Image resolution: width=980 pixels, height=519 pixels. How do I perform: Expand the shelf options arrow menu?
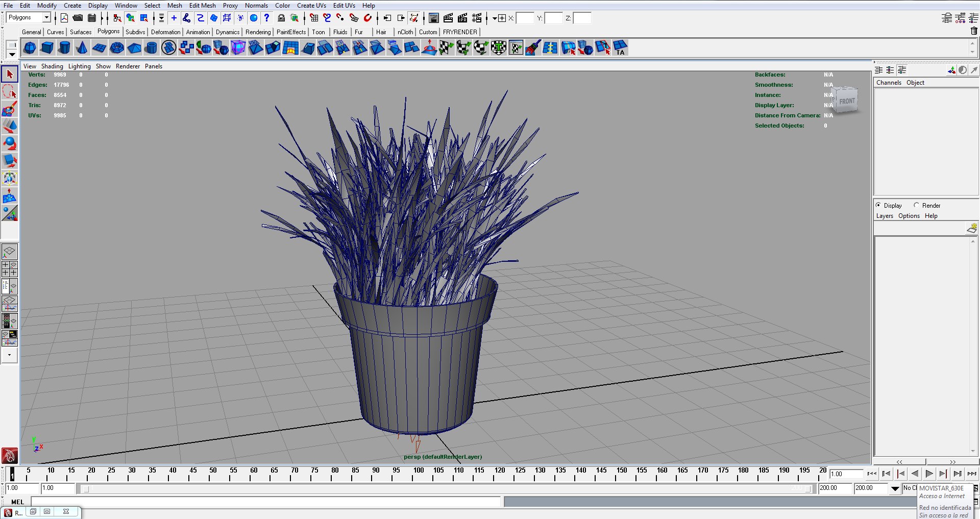coord(12,54)
